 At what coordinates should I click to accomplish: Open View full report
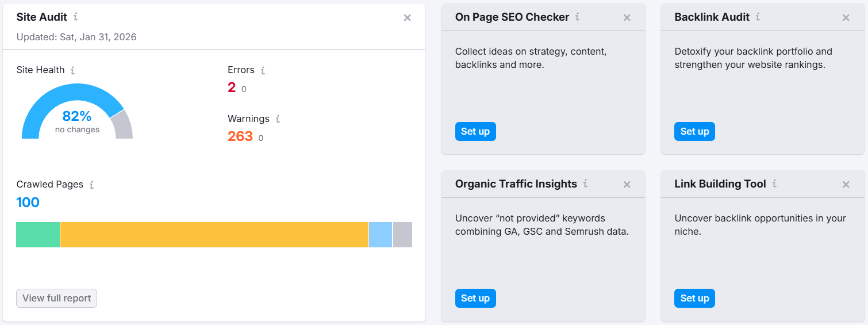tap(57, 298)
